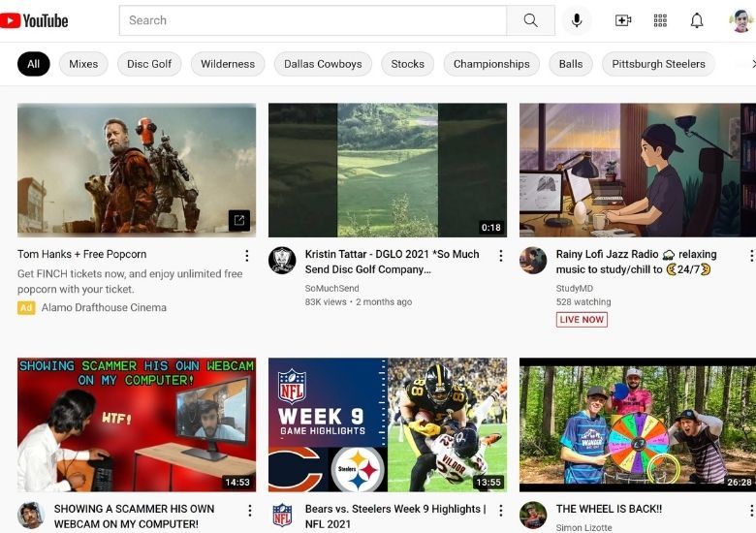Play Kristin Tattar disc golf thumbnail

coord(388,171)
